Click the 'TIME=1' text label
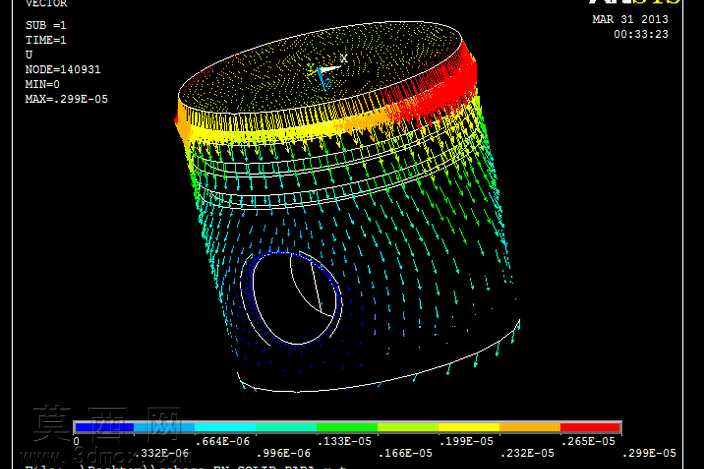Image resolution: width=704 pixels, height=469 pixels. point(46,40)
